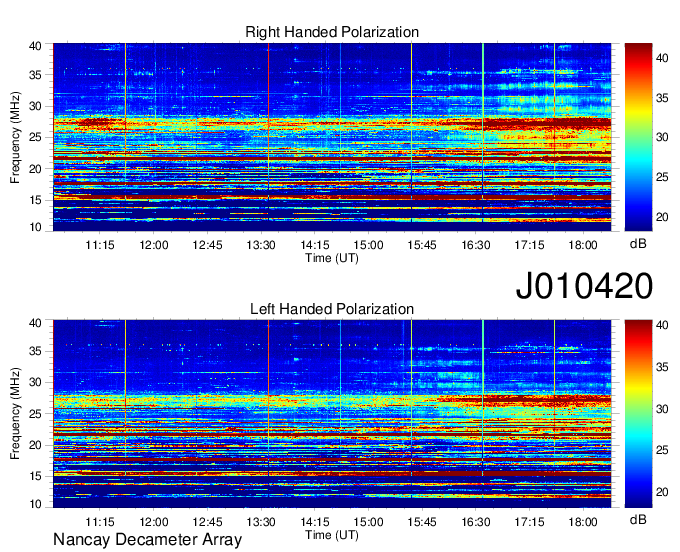Screen dimensions: 680x552
Task: Click 15:00 tick on Left Handed time axis
Action: [368, 522]
